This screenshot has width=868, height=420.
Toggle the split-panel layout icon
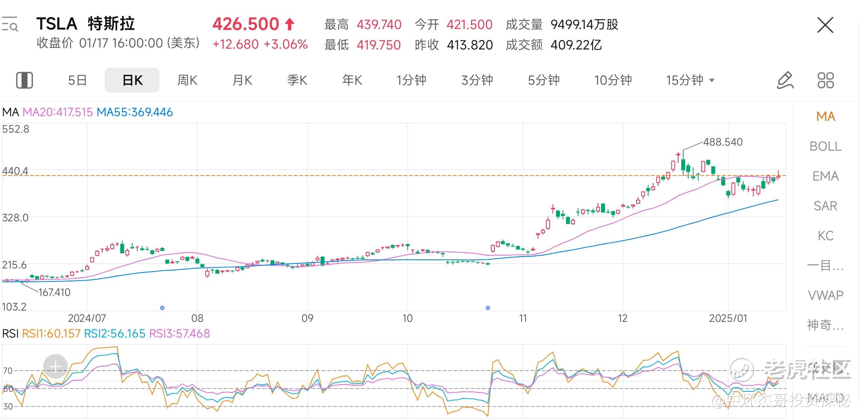coord(24,80)
